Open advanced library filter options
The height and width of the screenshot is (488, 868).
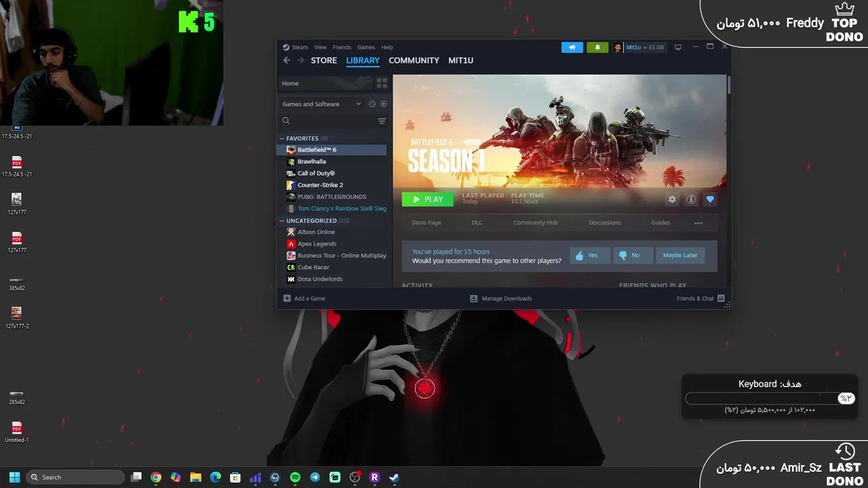[382, 121]
